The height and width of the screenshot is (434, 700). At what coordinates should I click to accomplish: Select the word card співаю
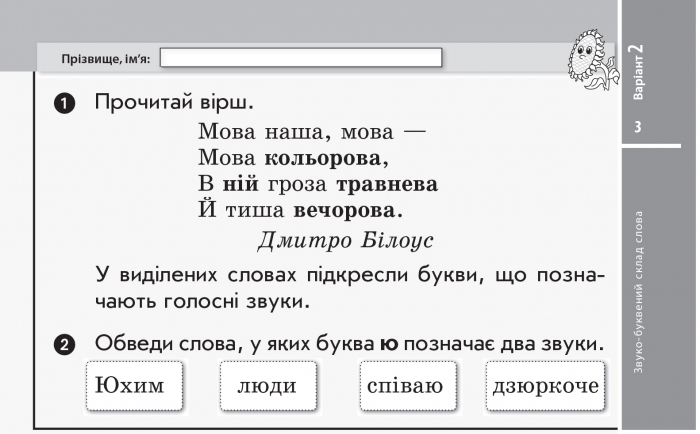coord(408,386)
